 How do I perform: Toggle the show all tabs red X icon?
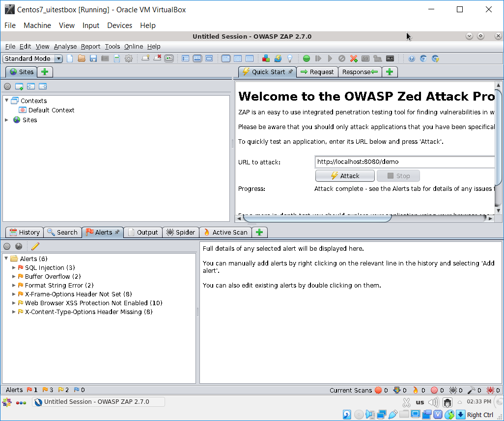click(157, 58)
